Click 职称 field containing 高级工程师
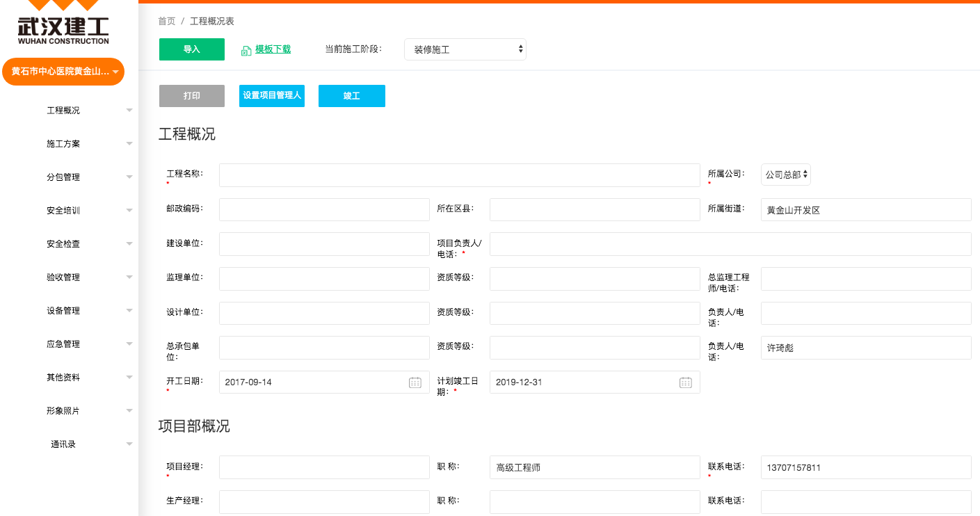This screenshot has width=980, height=516. click(595, 467)
